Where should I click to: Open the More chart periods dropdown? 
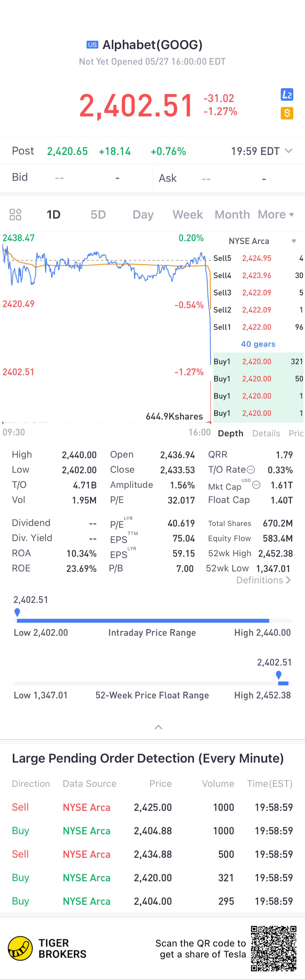point(276,215)
